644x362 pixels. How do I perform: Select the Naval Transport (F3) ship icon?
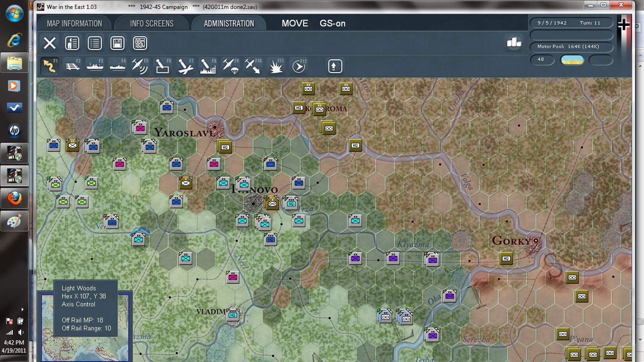(x=95, y=66)
